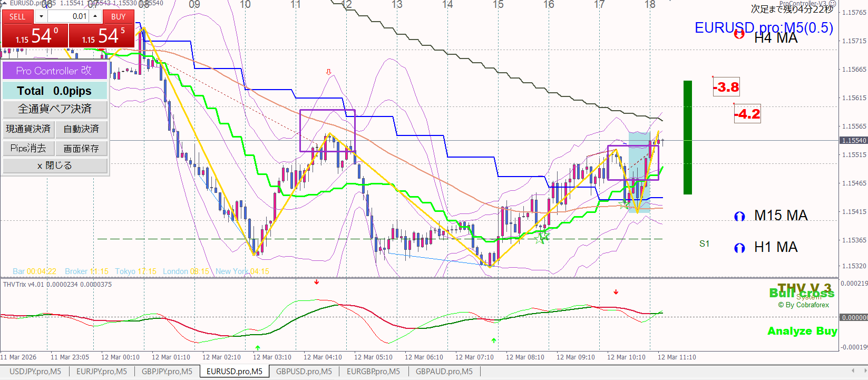This screenshot has width=868, height=380.
Task: Click the M15 MA blue up-arrow icon
Action: pos(739,216)
